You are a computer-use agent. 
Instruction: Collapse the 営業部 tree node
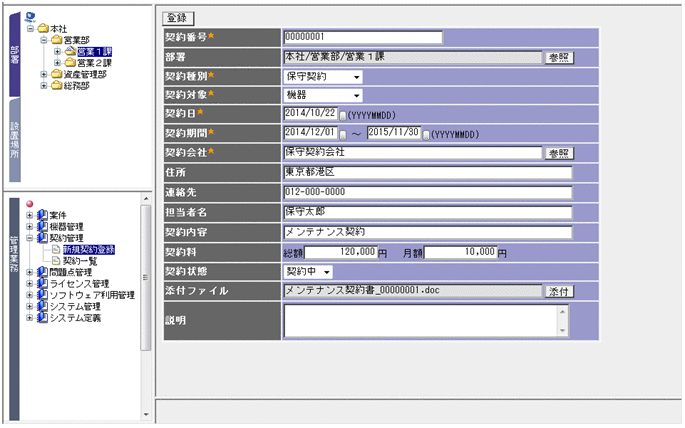click(44, 40)
